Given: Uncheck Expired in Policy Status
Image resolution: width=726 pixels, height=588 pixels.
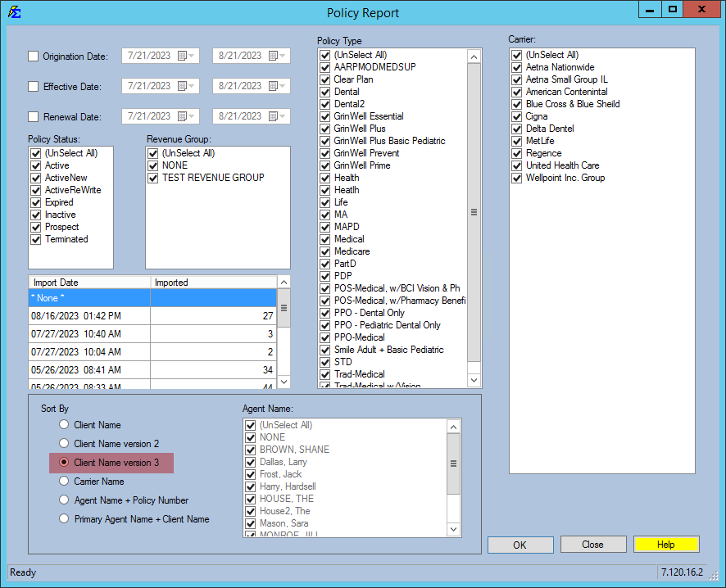Looking at the screenshot, I should tap(35, 202).
